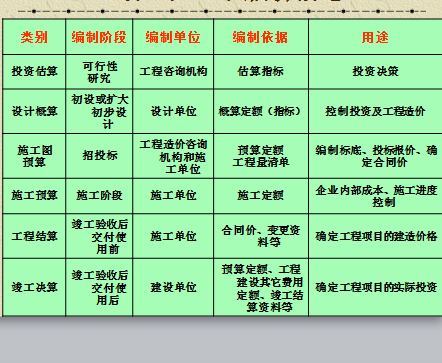This screenshot has width=442, height=363.
Task: Click the cell 施工阶段
Action: tap(99, 196)
